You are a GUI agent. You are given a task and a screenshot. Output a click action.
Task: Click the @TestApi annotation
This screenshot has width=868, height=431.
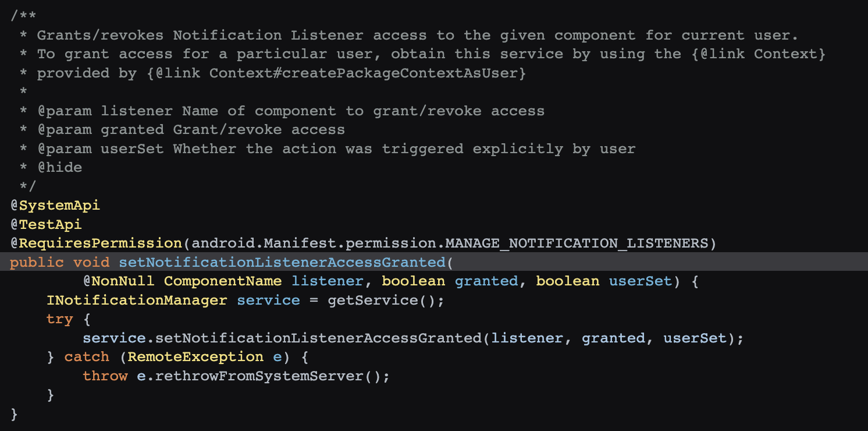(46, 224)
